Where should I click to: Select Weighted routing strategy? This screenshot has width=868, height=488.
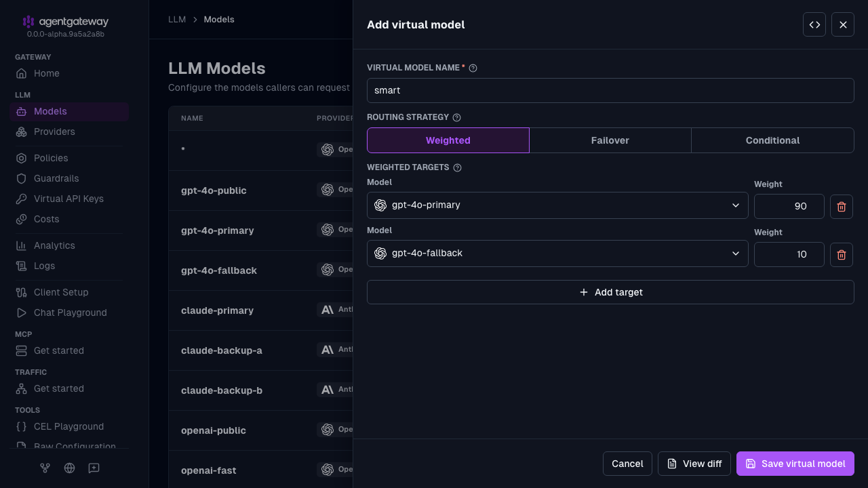448,140
